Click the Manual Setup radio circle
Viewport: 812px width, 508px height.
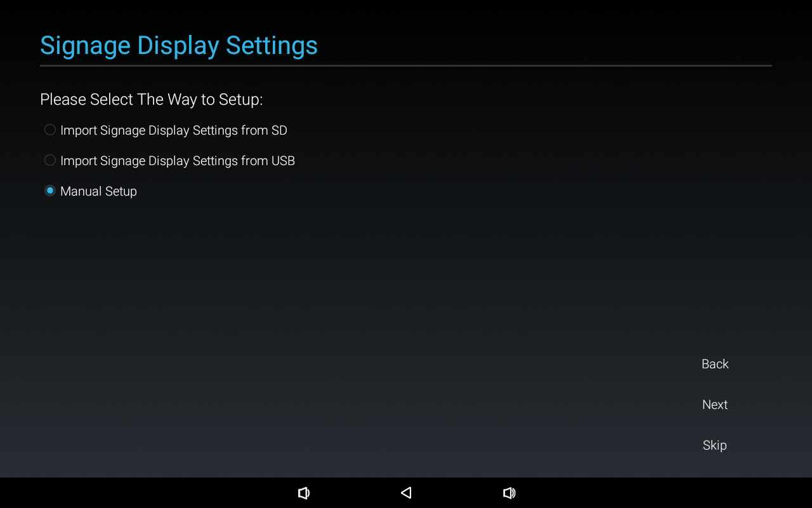click(50, 190)
